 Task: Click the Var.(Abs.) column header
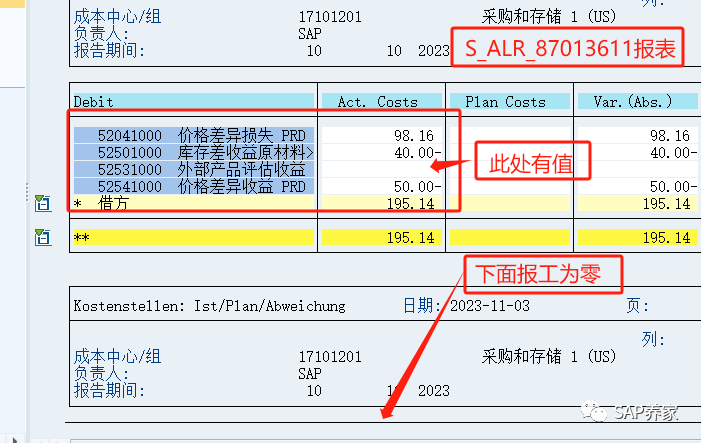pyautogui.click(x=638, y=101)
